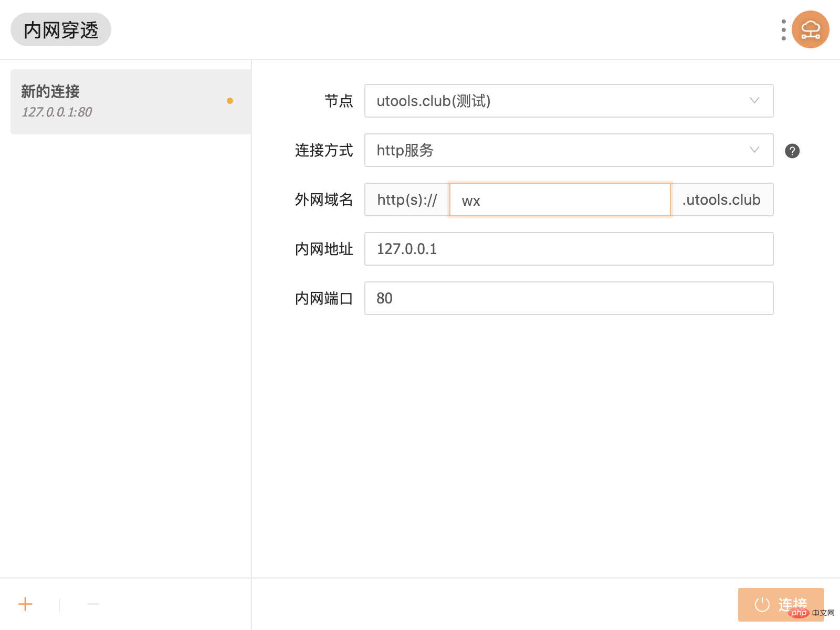Screen dimensions: 840x630
Task: Click the orange status dot of 新的连接
Action: point(229,101)
